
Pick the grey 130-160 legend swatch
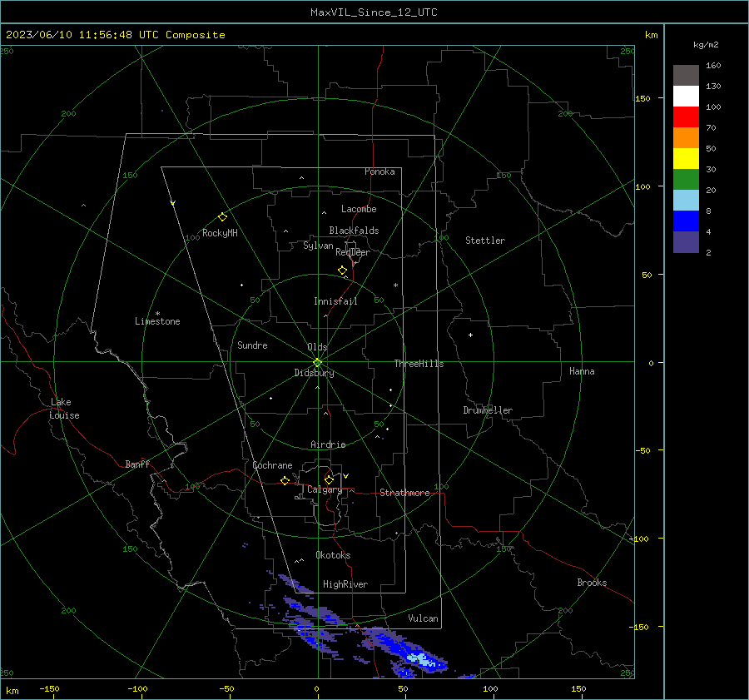pos(686,76)
